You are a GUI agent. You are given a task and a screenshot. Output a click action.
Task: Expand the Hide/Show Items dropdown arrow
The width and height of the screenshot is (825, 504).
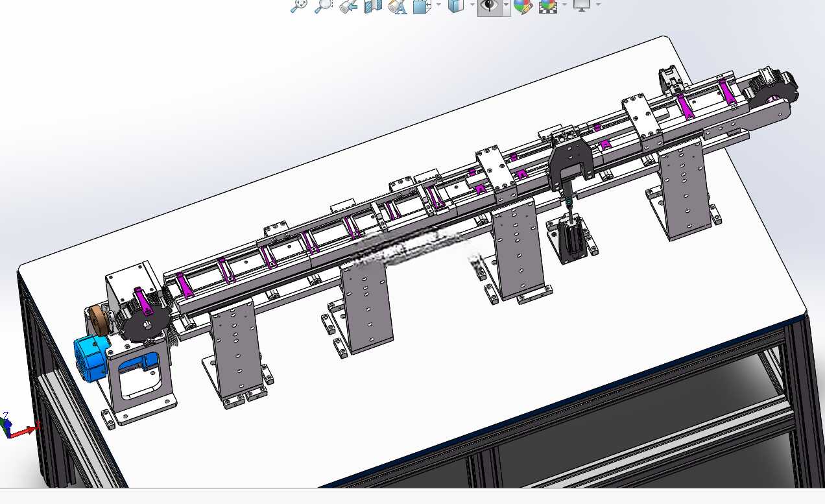(506, 5)
